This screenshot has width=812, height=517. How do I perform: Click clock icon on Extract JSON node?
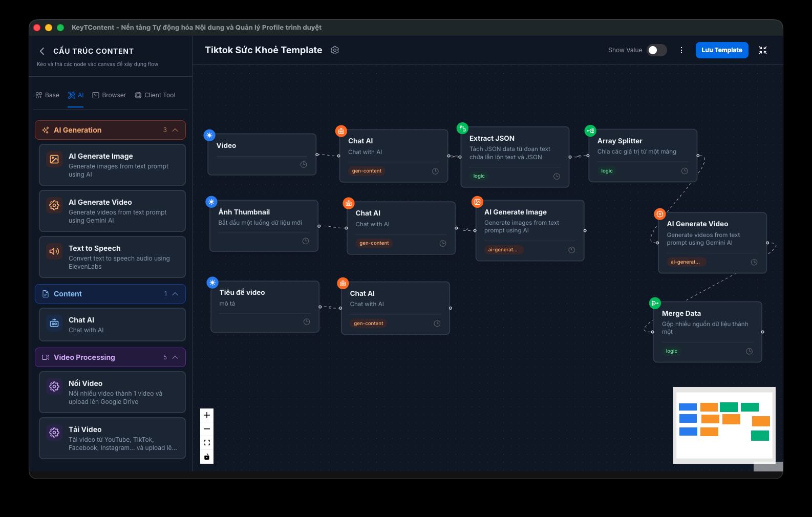point(557,177)
